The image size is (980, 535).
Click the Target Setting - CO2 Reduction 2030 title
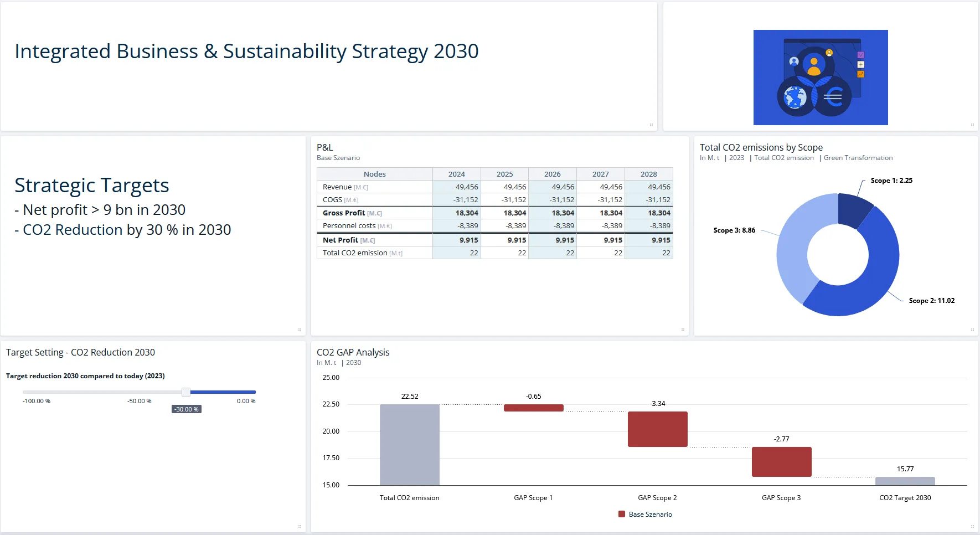coord(80,352)
